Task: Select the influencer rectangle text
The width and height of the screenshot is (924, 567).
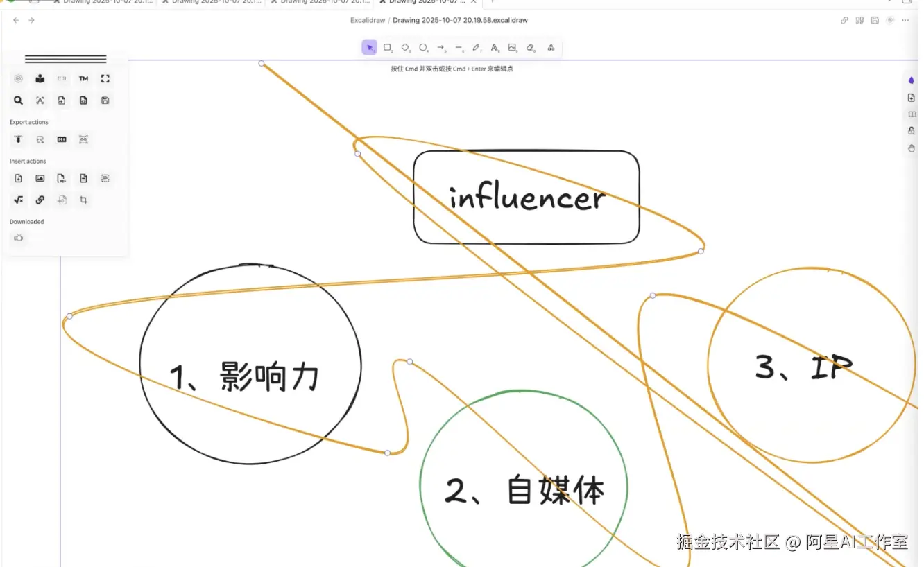Action: coord(527,199)
